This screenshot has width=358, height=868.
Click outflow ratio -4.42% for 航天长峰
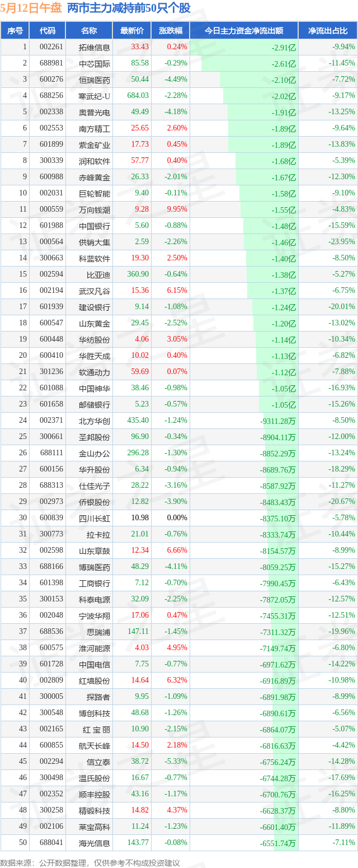click(342, 745)
